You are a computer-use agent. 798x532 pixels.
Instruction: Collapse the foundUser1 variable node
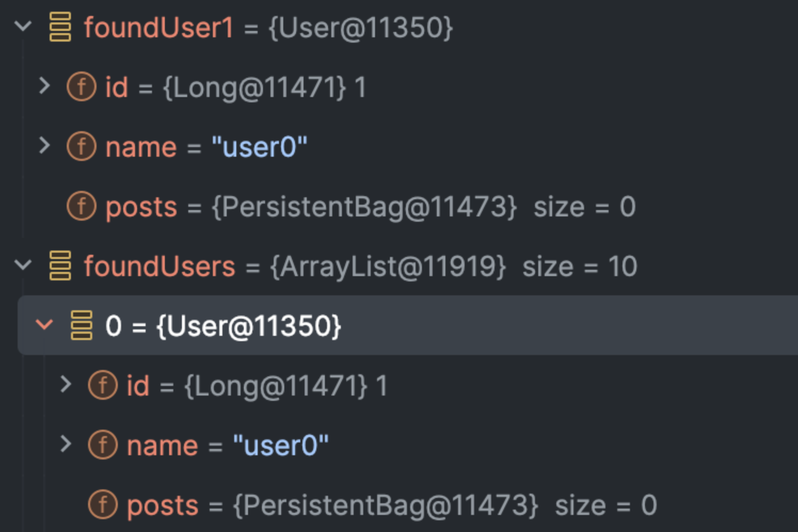(x=23, y=26)
